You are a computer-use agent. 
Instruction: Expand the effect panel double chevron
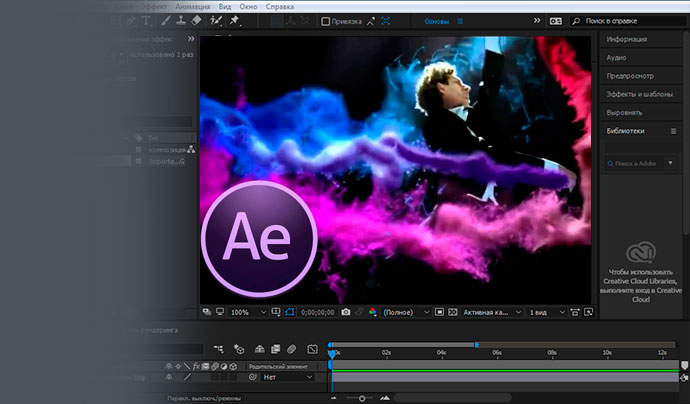click(191, 38)
